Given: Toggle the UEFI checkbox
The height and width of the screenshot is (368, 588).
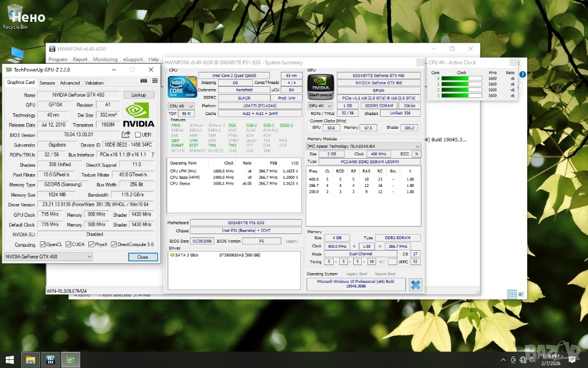Looking at the screenshot, I should click(x=137, y=135).
